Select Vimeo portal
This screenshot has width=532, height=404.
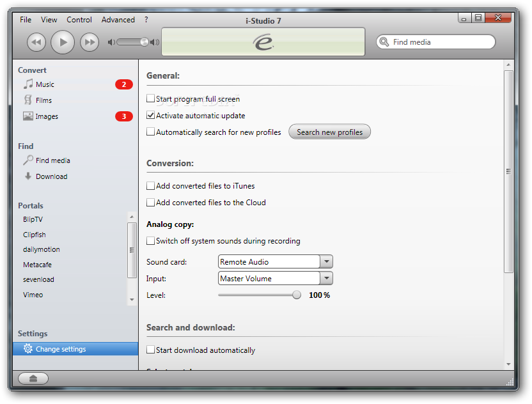tap(33, 295)
